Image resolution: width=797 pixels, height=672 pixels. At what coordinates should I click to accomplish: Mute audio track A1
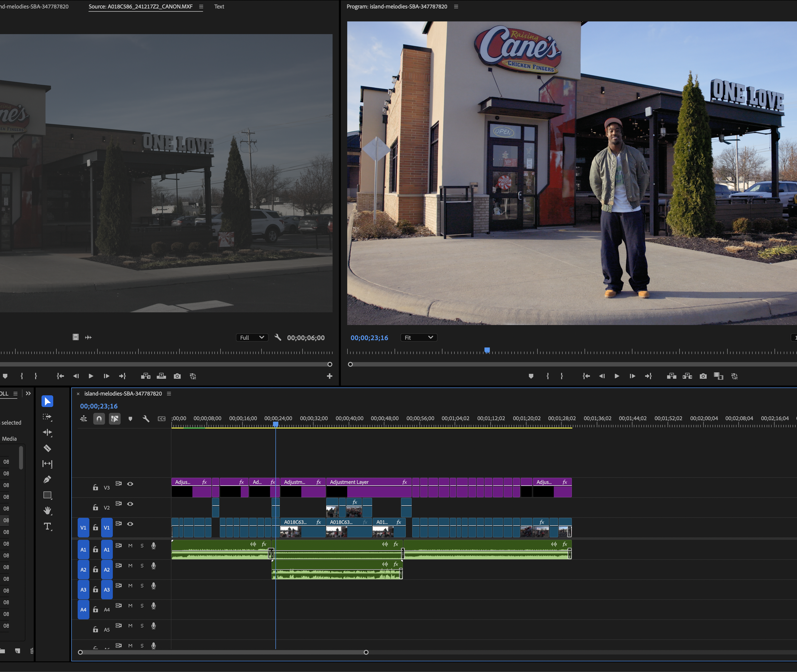[x=130, y=546]
